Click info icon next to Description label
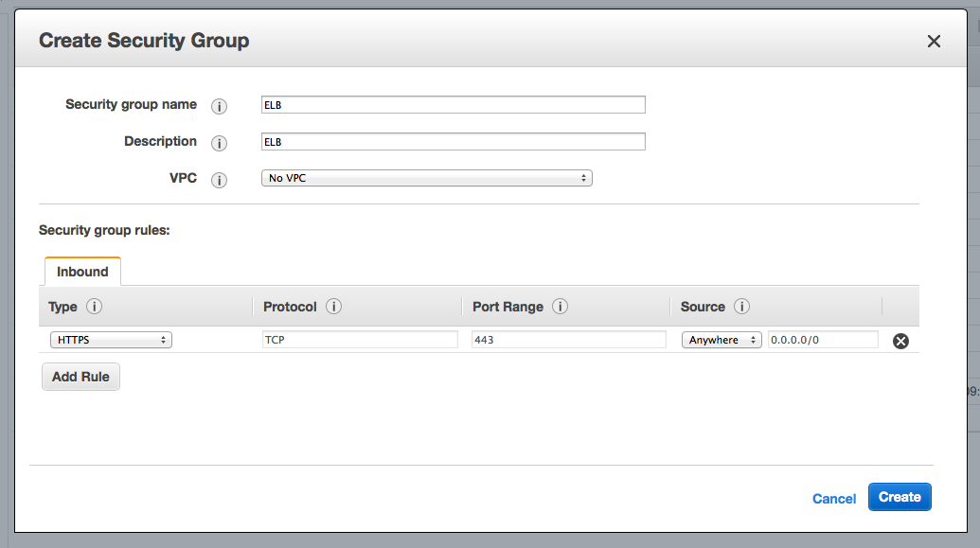The width and height of the screenshot is (980, 548). click(219, 143)
